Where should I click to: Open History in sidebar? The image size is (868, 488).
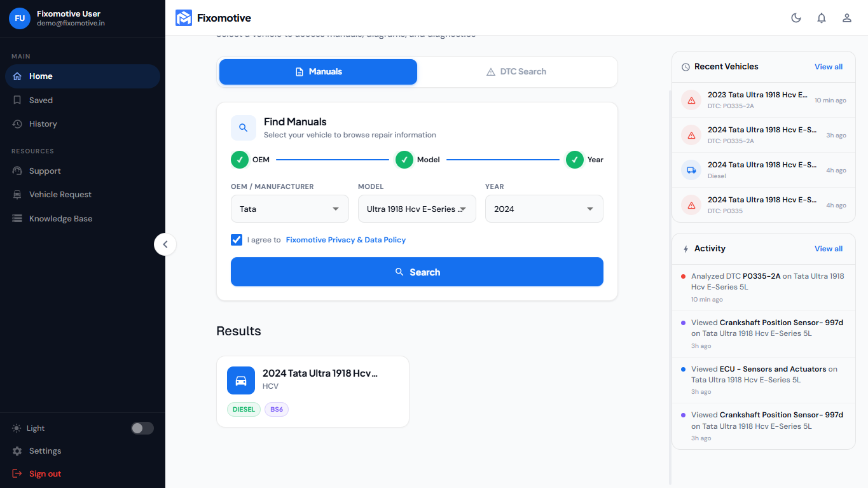click(83, 124)
